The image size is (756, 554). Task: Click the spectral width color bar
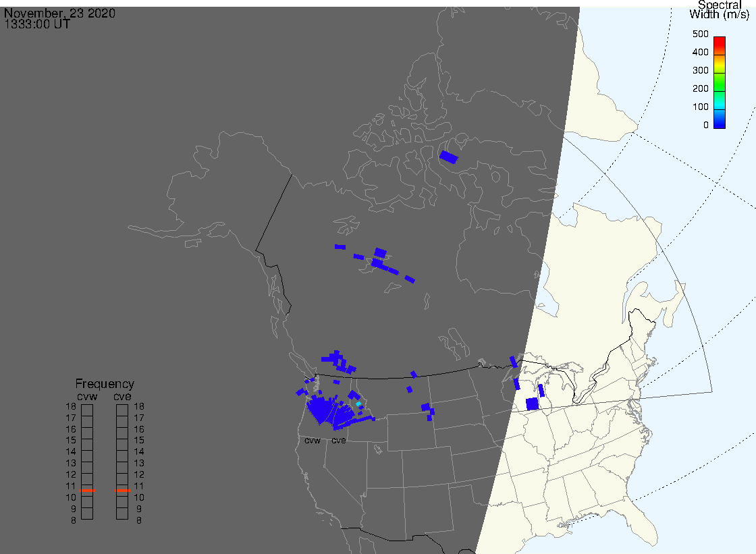click(720, 82)
